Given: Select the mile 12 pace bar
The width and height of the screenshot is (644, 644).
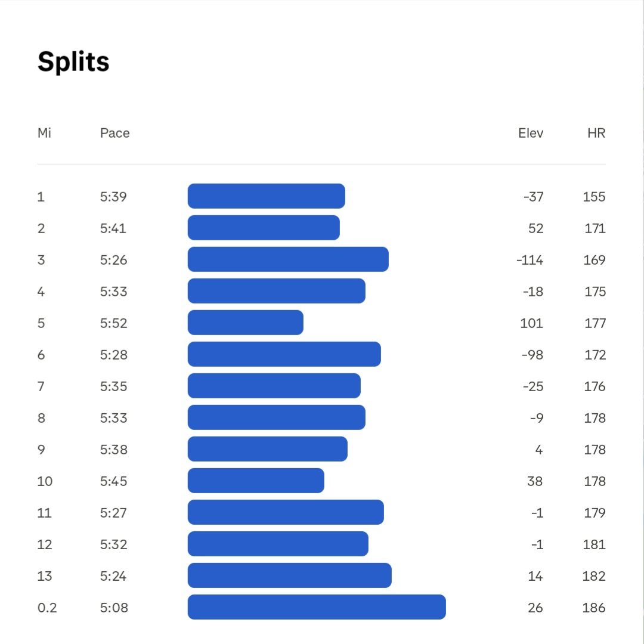Looking at the screenshot, I should [278, 544].
